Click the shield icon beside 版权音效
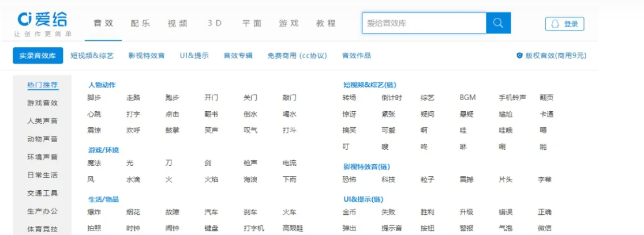 519,55
